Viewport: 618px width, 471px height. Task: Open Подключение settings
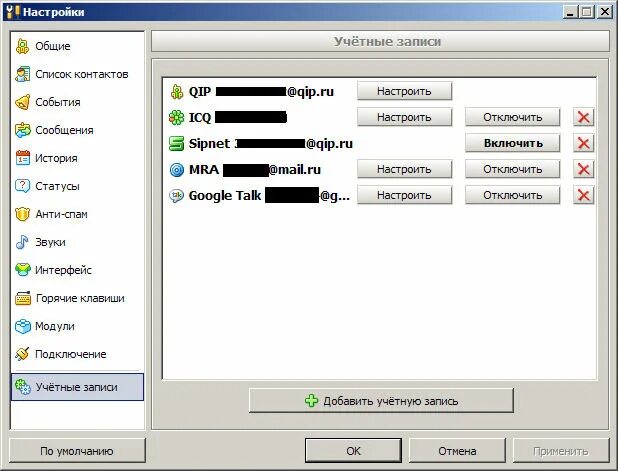coord(78,354)
